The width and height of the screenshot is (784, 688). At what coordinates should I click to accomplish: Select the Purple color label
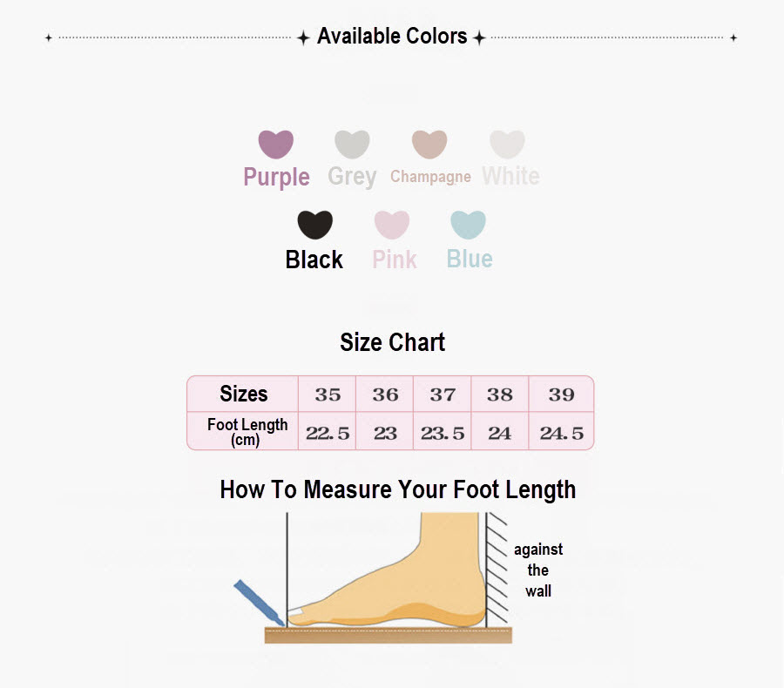(276, 177)
